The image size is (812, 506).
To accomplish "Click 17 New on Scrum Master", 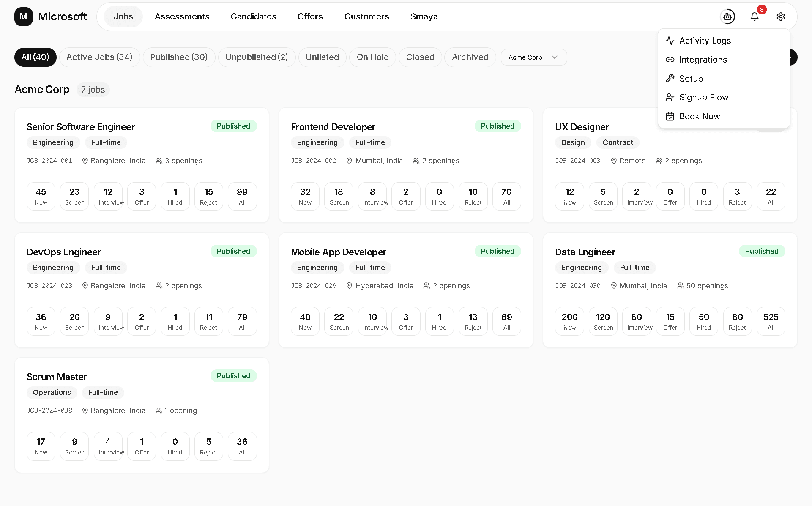I will pos(41,446).
